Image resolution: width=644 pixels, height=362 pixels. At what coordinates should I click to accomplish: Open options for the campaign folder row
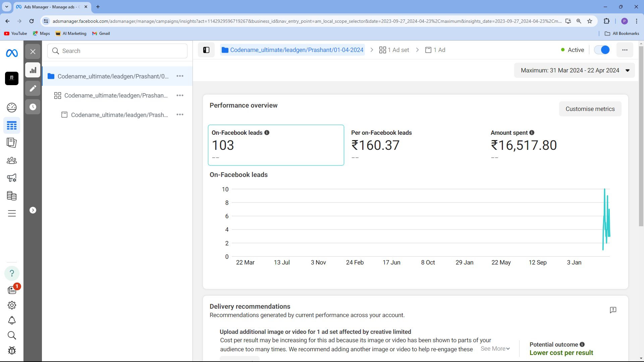(180, 76)
